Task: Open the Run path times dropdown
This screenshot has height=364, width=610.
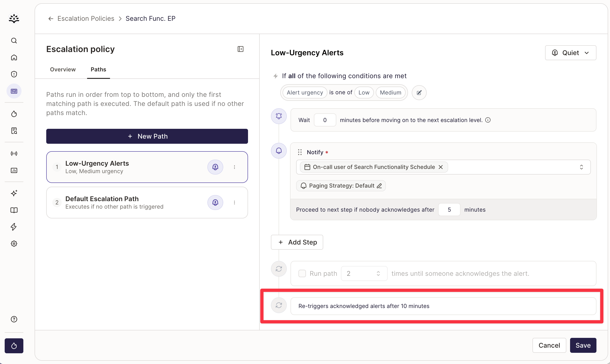Action: click(364, 273)
